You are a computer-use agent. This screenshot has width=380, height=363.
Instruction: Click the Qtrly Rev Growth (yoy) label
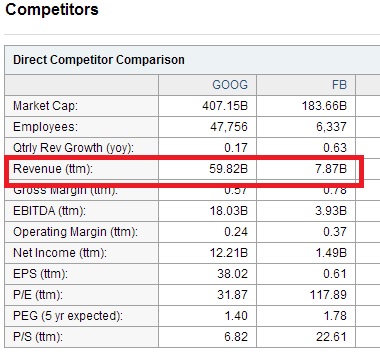click(x=73, y=148)
